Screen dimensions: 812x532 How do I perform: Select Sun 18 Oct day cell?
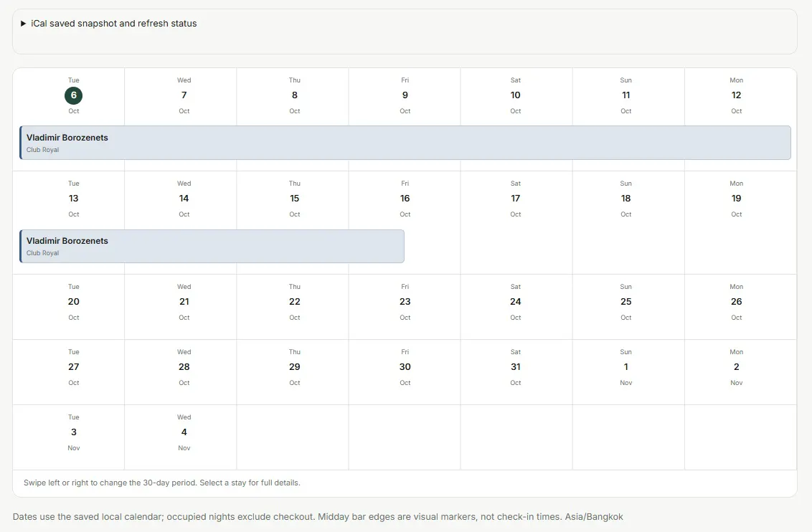pyautogui.click(x=628, y=222)
